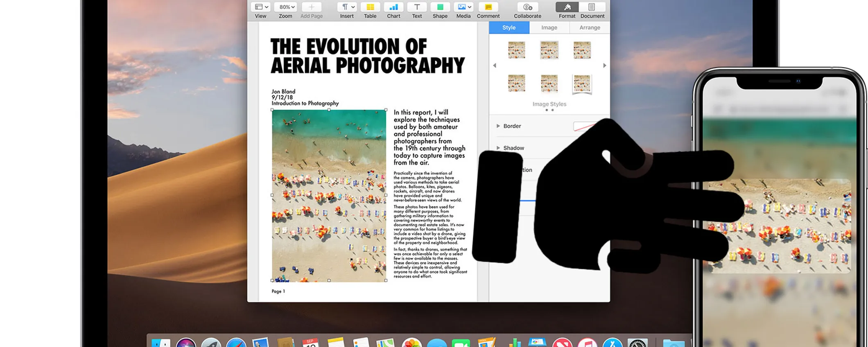Open Safari from the Dock

point(236,343)
